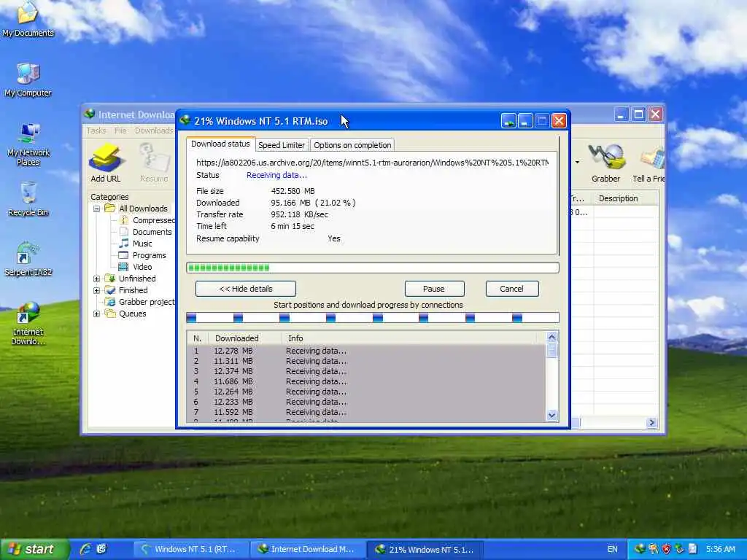
Task: Click the connections progress segment bar
Action: click(x=373, y=318)
